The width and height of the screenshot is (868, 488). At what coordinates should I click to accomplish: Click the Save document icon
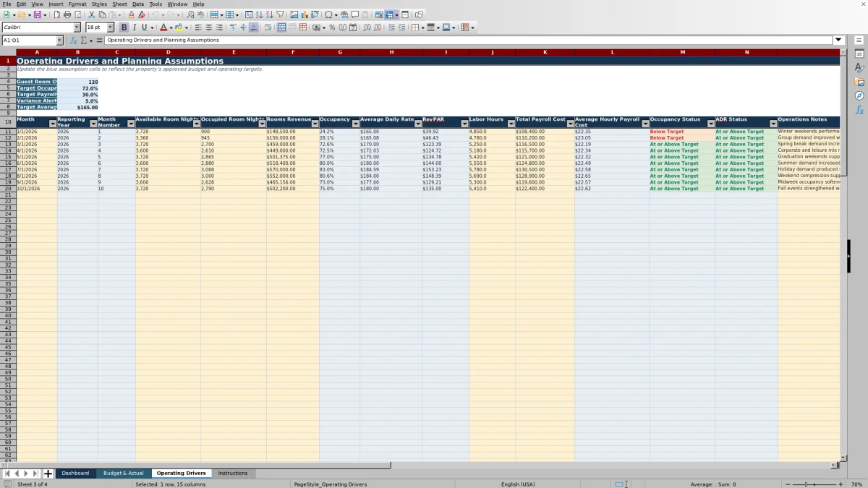[x=37, y=14]
